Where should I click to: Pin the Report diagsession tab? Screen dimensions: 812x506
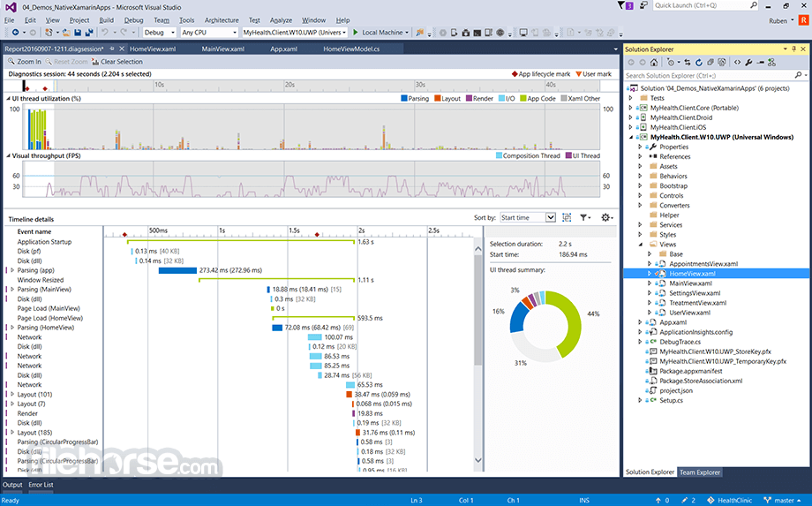pos(112,49)
